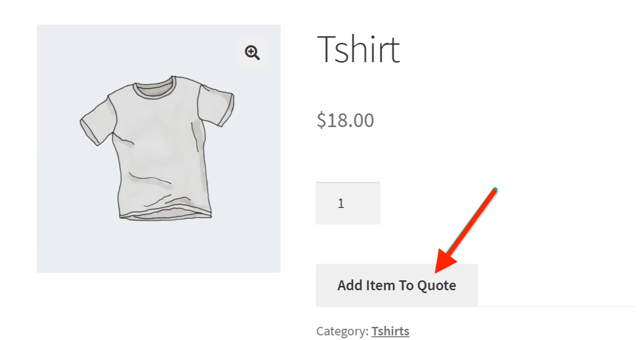Click the word Quote on the button
This screenshot has height=340, width=644.
point(437,285)
